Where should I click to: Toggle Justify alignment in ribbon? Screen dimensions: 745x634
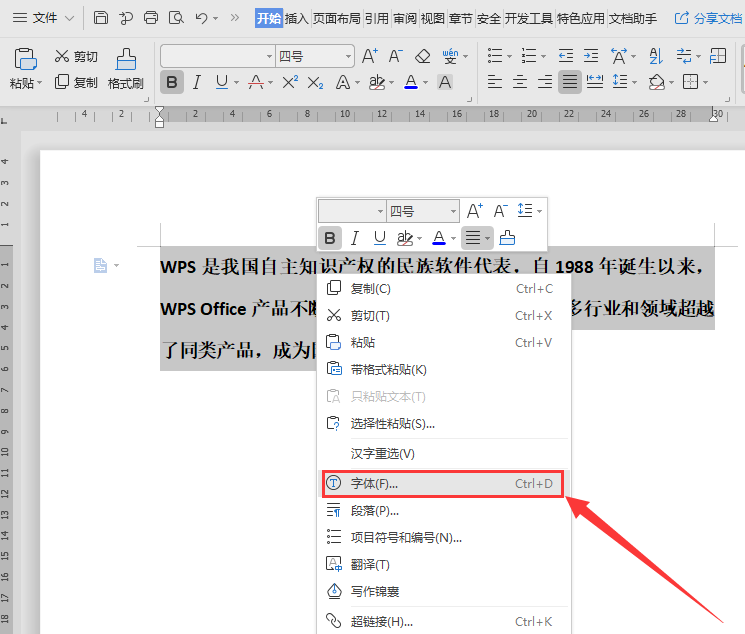point(570,82)
